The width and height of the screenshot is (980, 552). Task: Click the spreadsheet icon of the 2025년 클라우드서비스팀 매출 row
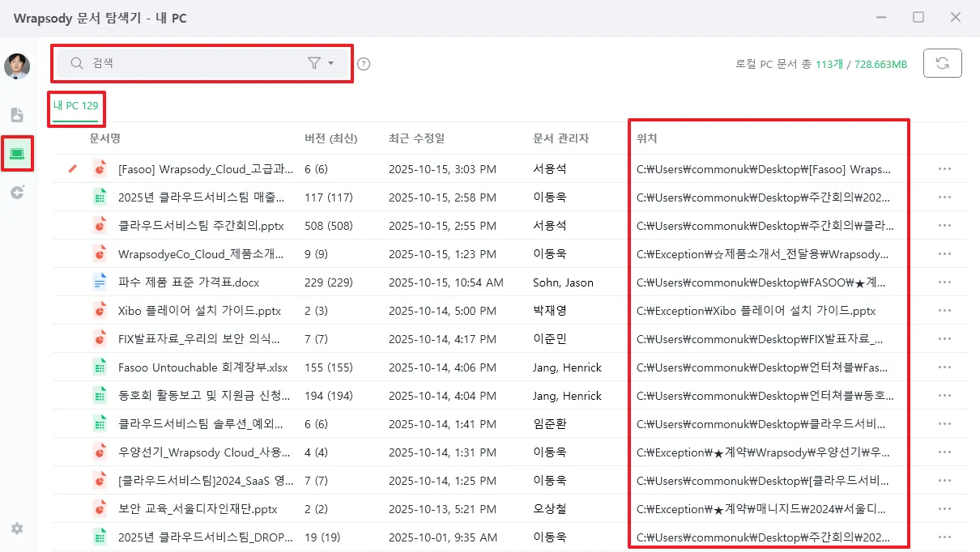[x=100, y=197]
